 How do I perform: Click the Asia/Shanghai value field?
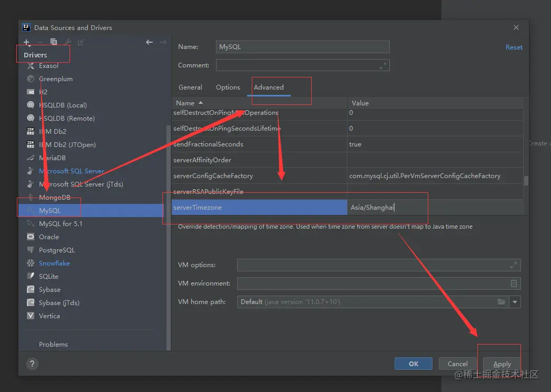point(435,208)
